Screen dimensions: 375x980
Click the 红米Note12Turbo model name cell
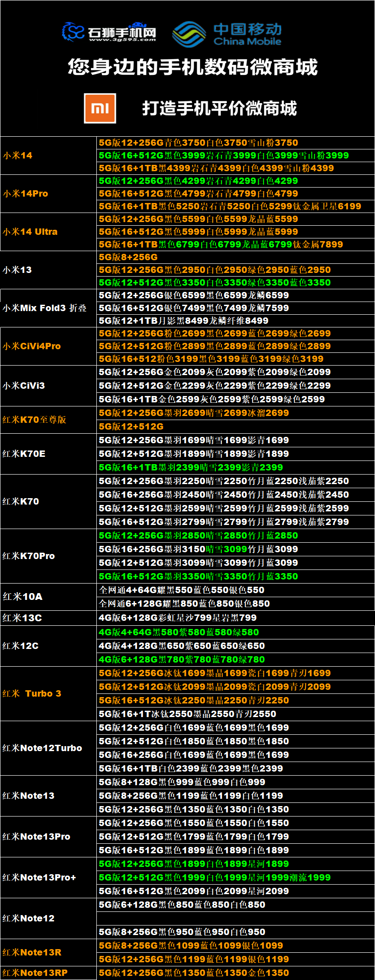49,748
